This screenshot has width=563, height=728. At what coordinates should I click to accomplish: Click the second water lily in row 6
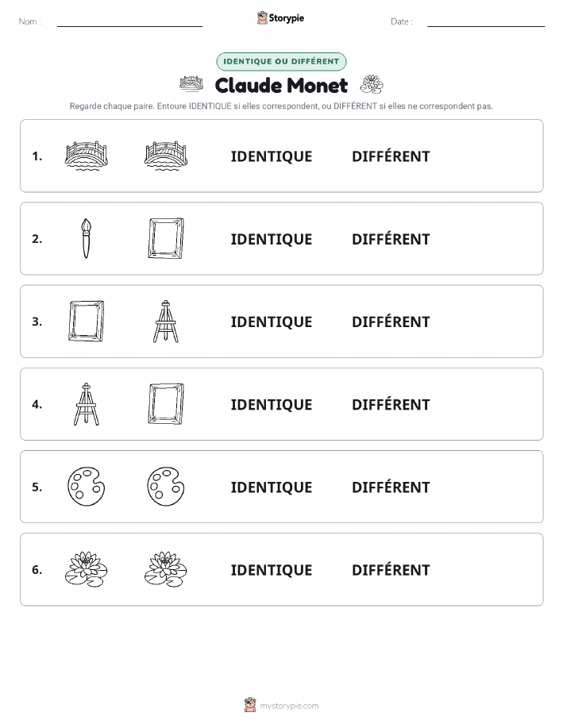click(x=166, y=569)
